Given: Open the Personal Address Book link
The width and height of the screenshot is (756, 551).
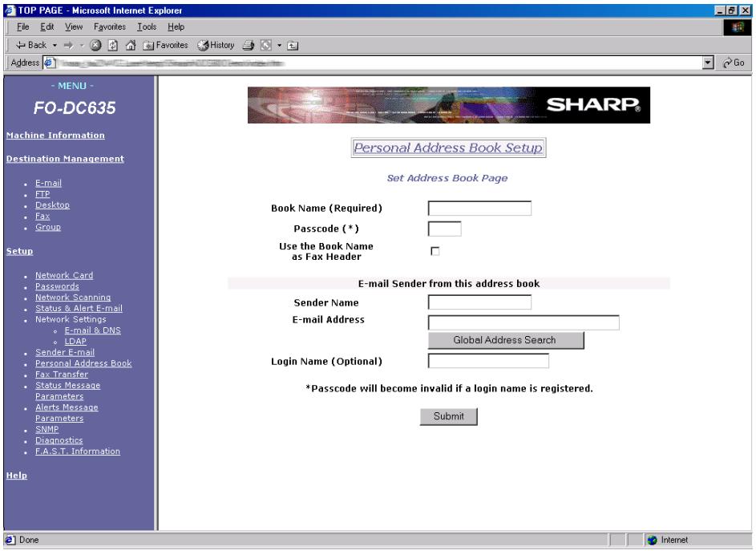Looking at the screenshot, I should (83, 364).
